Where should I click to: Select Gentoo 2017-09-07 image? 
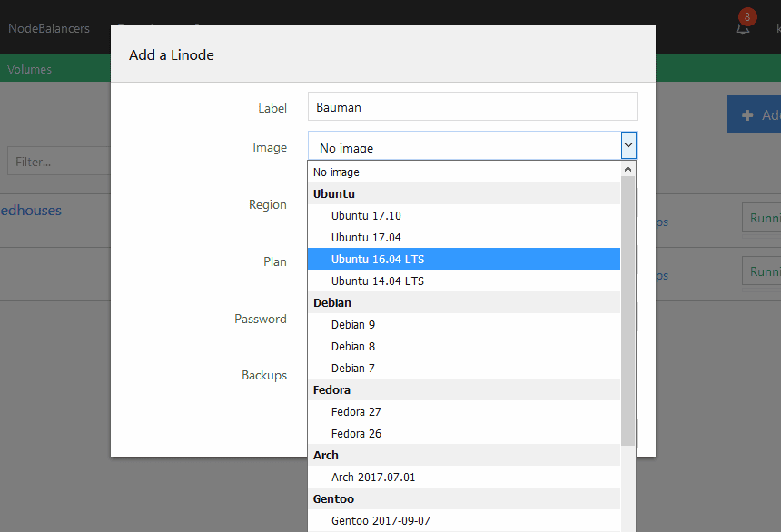(464, 520)
